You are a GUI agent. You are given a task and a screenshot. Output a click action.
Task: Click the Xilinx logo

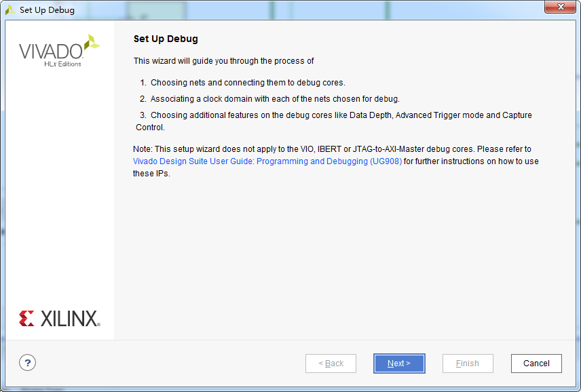60,319
